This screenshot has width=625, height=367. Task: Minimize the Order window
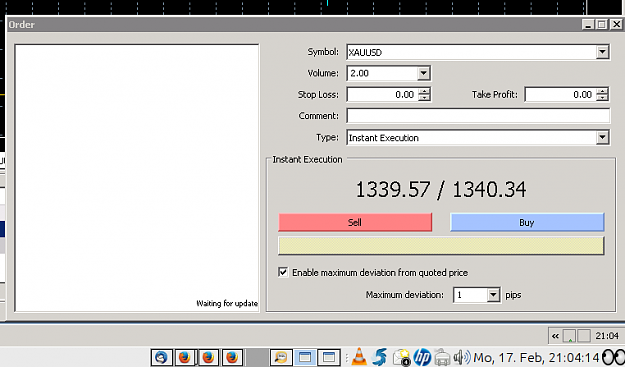click(588, 25)
